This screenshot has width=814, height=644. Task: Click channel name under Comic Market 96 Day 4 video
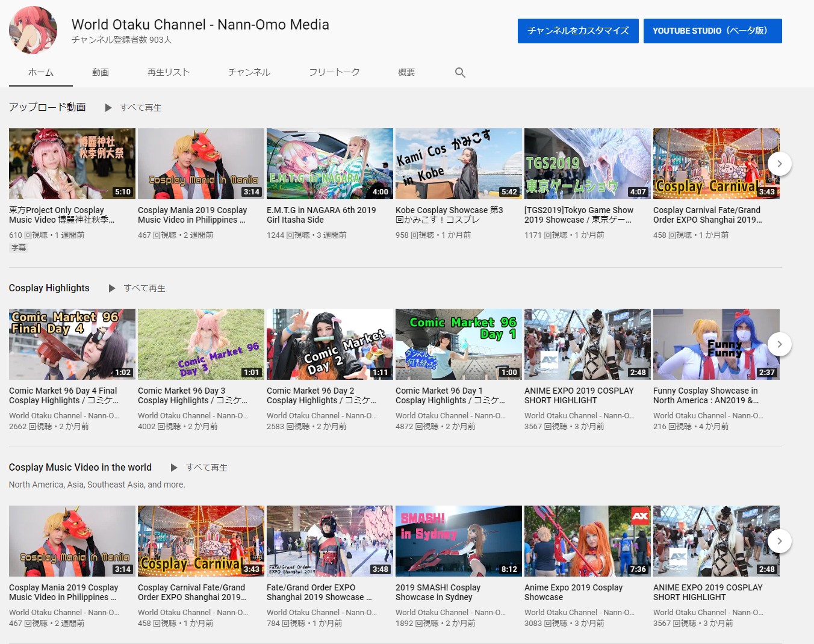click(x=64, y=415)
